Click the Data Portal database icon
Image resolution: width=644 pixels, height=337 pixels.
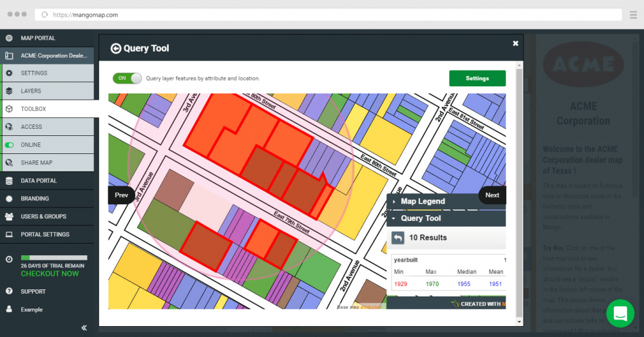[x=9, y=181]
